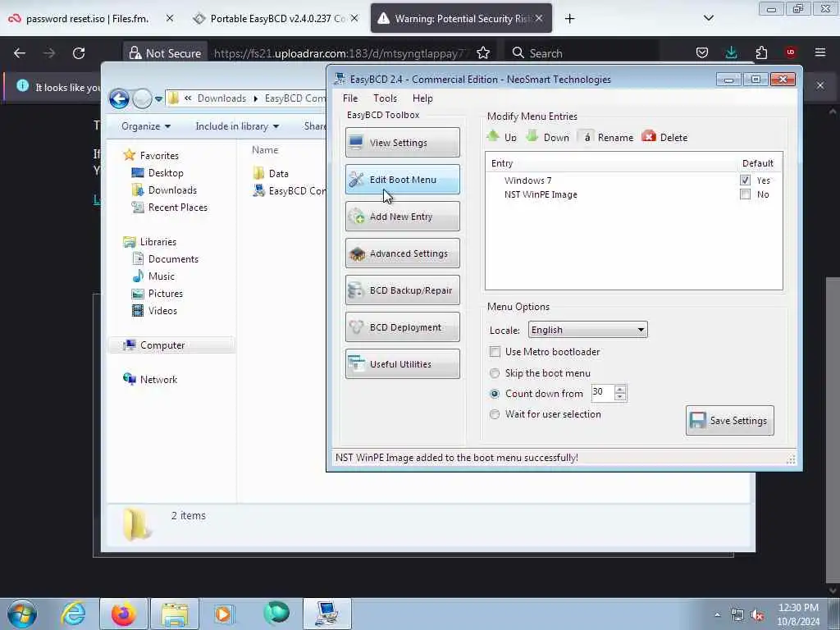Viewport: 840px width, 630px height.
Task: Click Downloads in Explorer address path
Action: point(221,98)
